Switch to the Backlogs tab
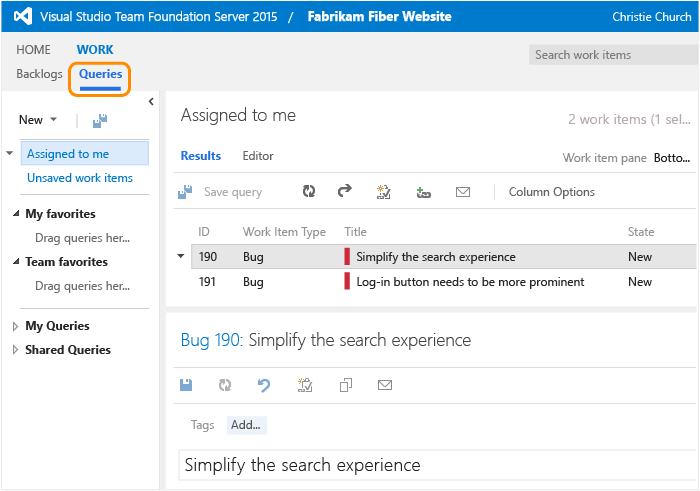Viewport: 700px width, 491px height. pyautogui.click(x=39, y=74)
